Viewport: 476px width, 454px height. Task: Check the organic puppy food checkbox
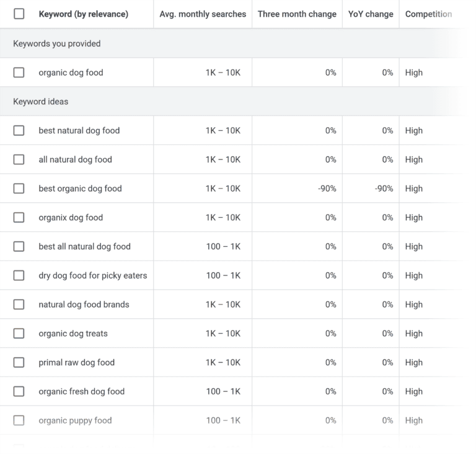pyautogui.click(x=19, y=421)
